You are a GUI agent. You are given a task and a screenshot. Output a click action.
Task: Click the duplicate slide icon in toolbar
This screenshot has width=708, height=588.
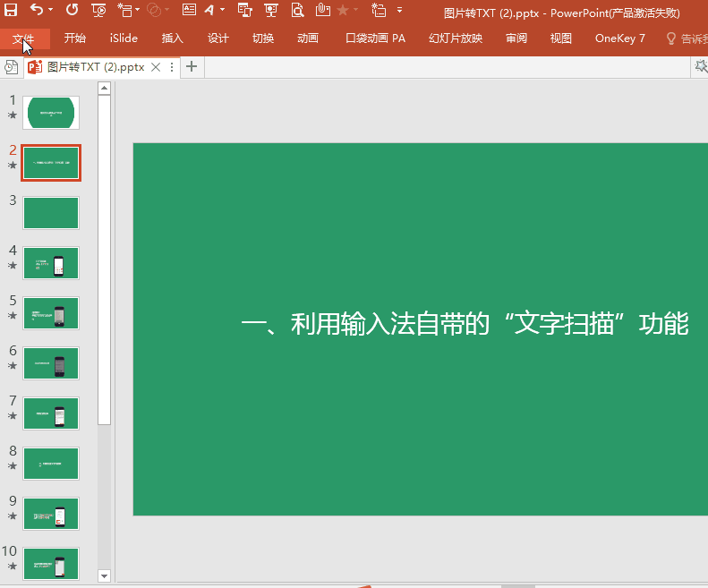(379, 10)
